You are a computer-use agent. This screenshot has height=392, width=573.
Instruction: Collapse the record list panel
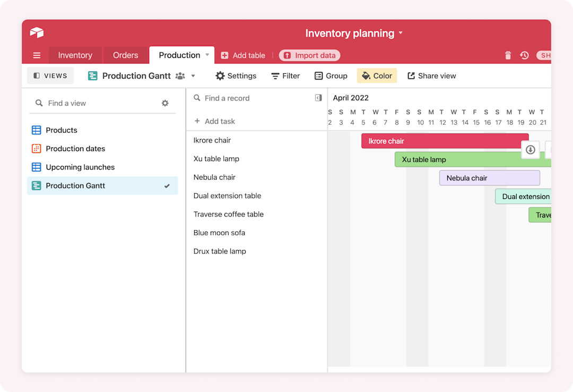(318, 98)
